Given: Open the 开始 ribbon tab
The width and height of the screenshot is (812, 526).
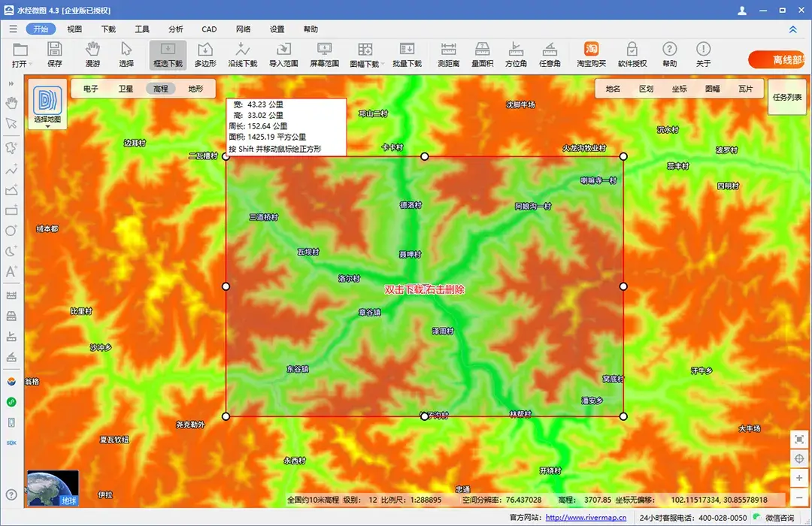Looking at the screenshot, I should pyautogui.click(x=41, y=29).
